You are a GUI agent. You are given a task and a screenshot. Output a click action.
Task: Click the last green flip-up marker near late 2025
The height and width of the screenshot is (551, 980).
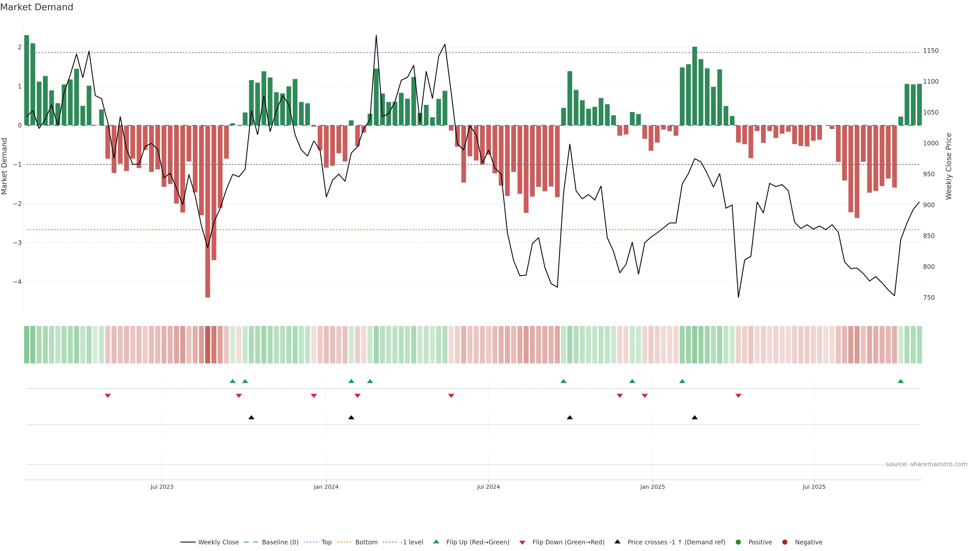900,381
